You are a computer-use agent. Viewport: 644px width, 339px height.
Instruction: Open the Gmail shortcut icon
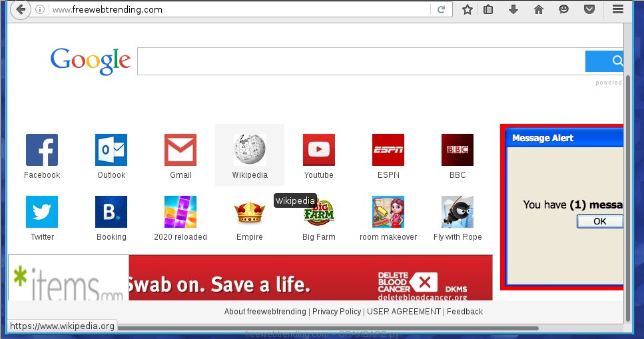click(180, 150)
